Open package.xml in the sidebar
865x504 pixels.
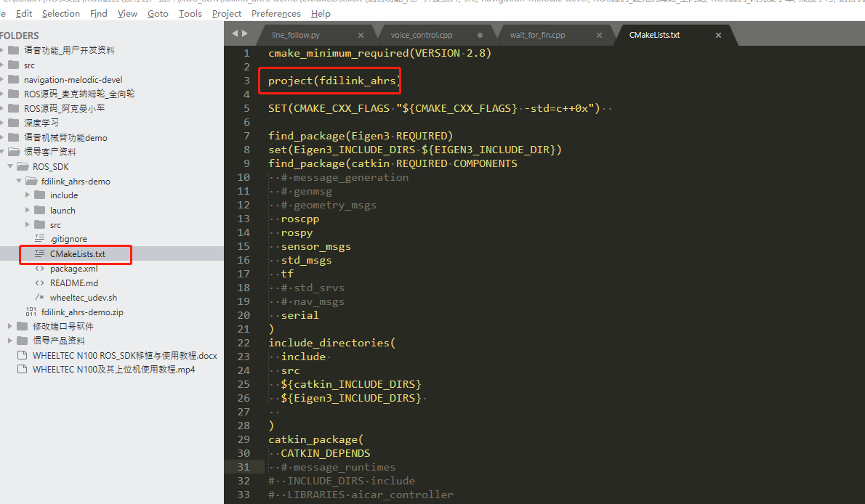pos(74,269)
